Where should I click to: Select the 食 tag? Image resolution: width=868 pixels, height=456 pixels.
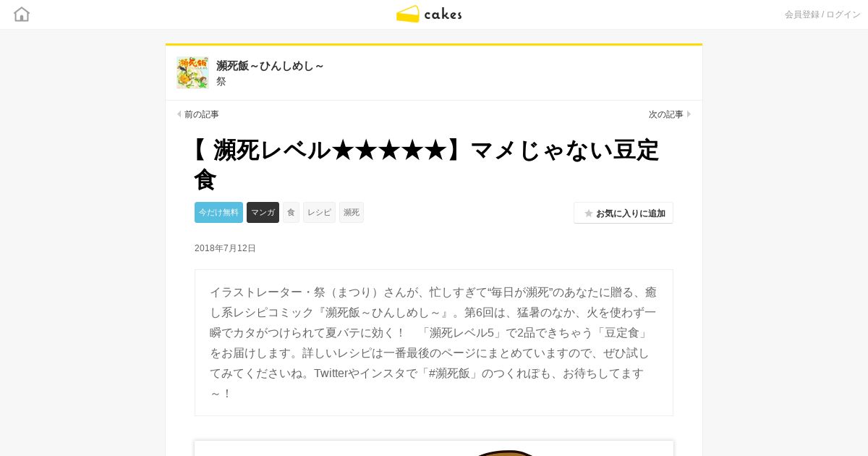coord(291,212)
